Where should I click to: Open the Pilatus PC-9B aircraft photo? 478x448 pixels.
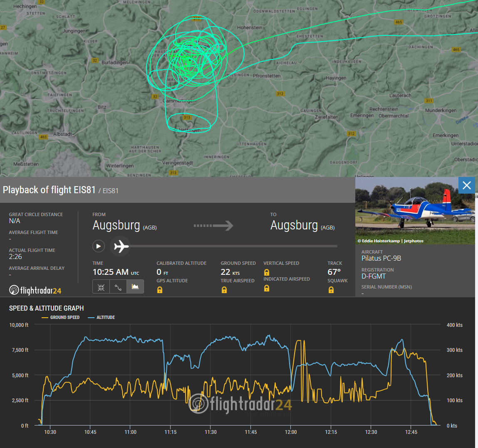pyautogui.click(x=415, y=211)
